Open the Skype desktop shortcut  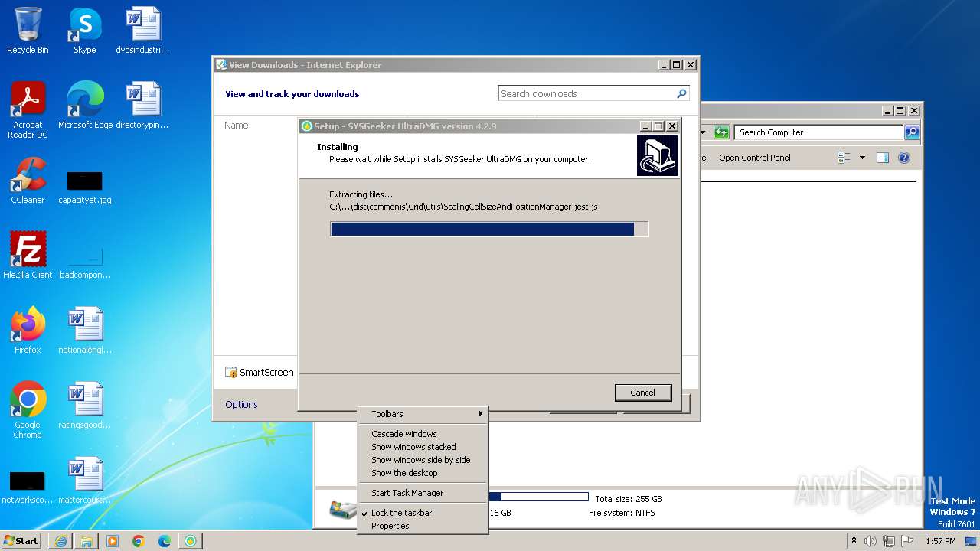(84, 31)
